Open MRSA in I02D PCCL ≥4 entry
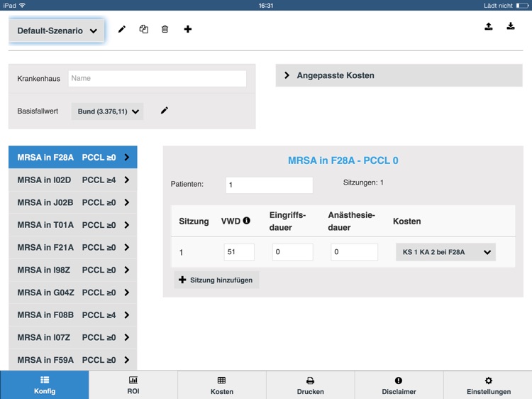This screenshot has width=532, height=399. 73,180
